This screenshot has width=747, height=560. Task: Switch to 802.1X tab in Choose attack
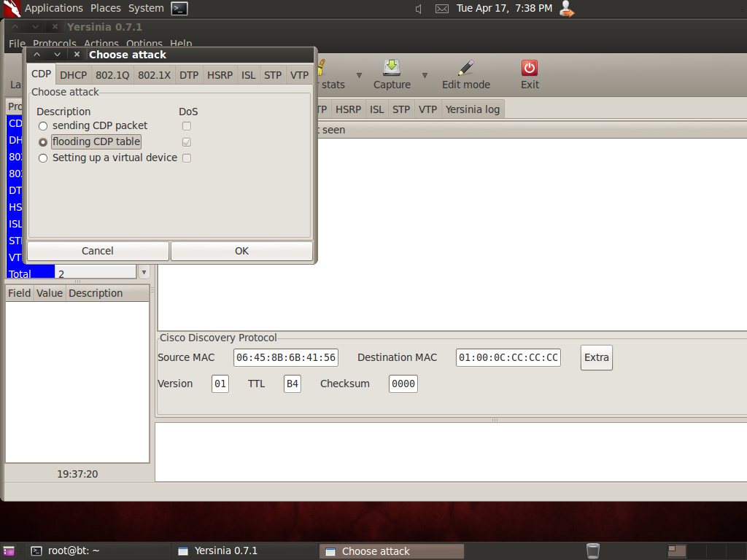click(x=155, y=75)
